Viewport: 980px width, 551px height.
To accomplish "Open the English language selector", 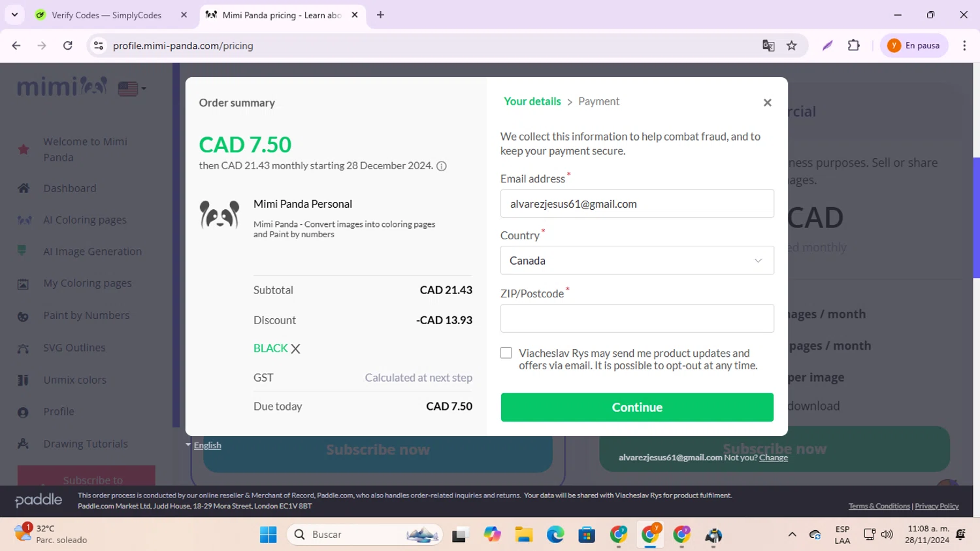I will [207, 445].
